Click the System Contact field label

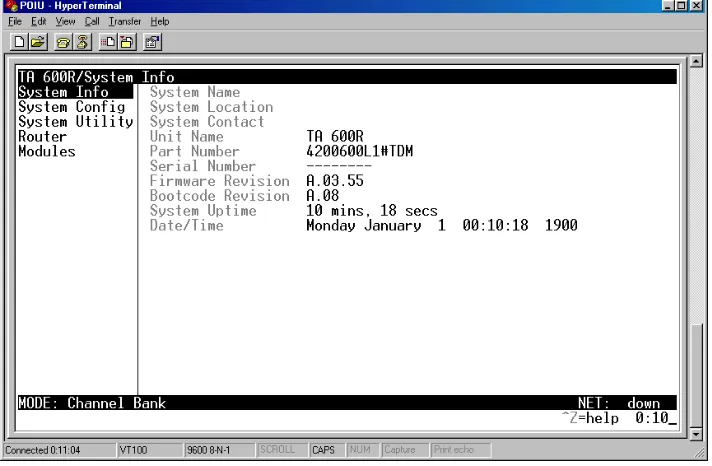[x=207, y=122]
